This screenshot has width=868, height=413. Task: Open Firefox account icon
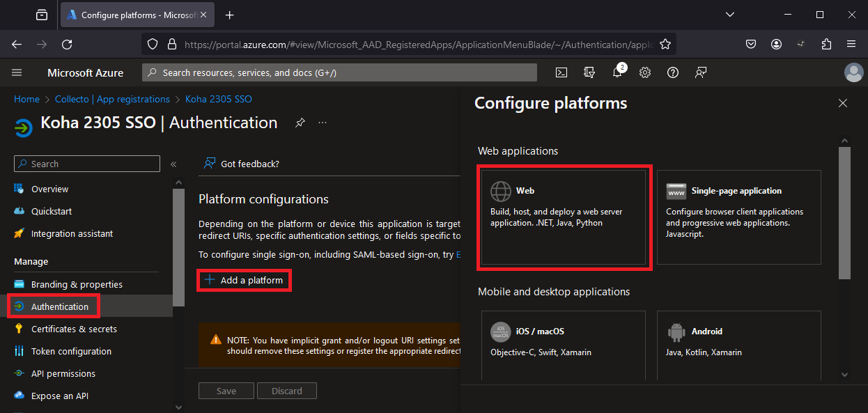click(x=776, y=44)
